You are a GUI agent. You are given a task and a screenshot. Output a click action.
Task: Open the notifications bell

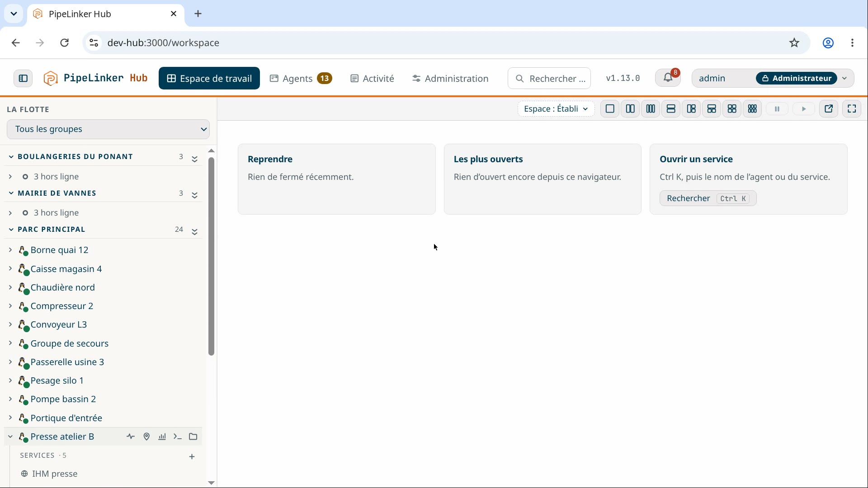[x=668, y=78]
